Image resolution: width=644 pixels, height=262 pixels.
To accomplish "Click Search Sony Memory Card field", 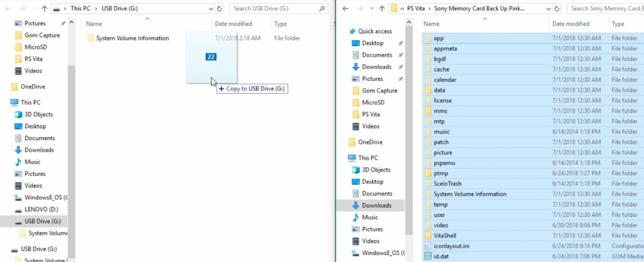I will click(605, 8).
